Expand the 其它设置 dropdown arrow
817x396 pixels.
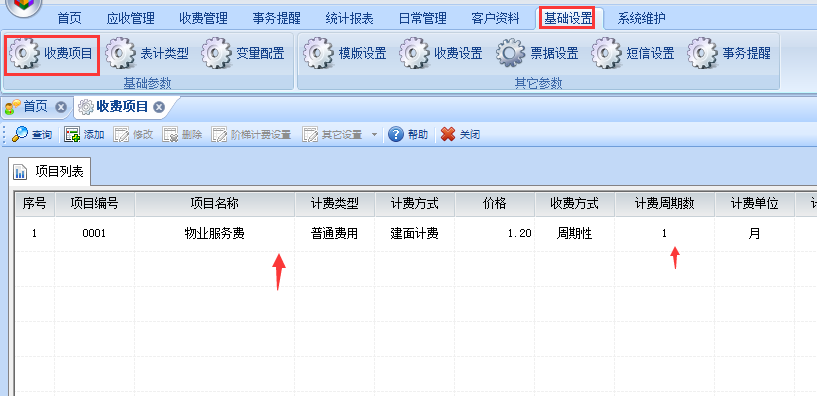(374, 135)
